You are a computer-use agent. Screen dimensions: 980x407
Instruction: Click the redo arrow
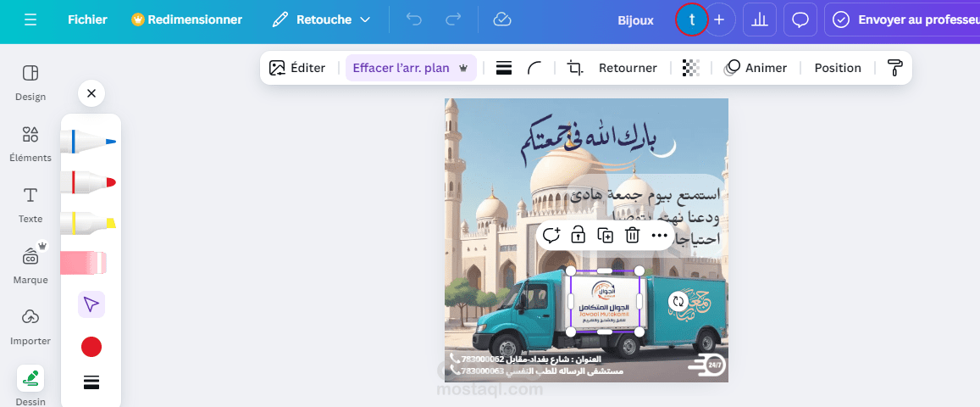click(453, 20)
